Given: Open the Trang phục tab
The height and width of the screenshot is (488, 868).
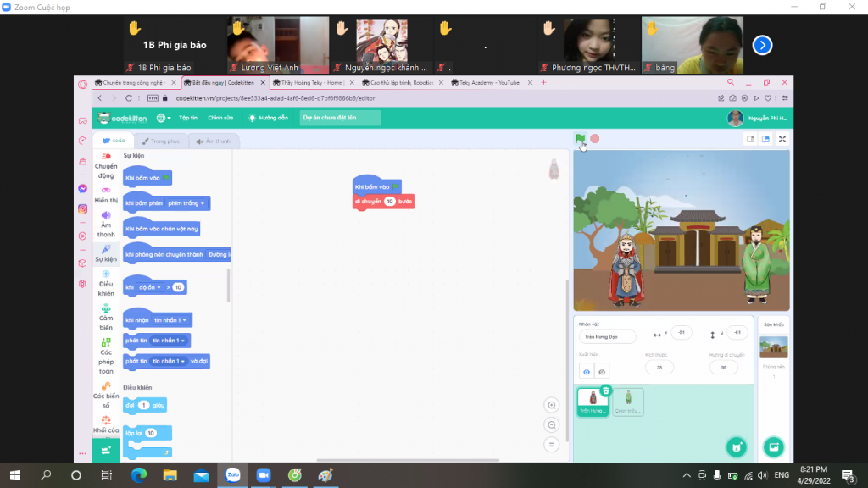Looking at the screenshot, I should pos(161,141).
